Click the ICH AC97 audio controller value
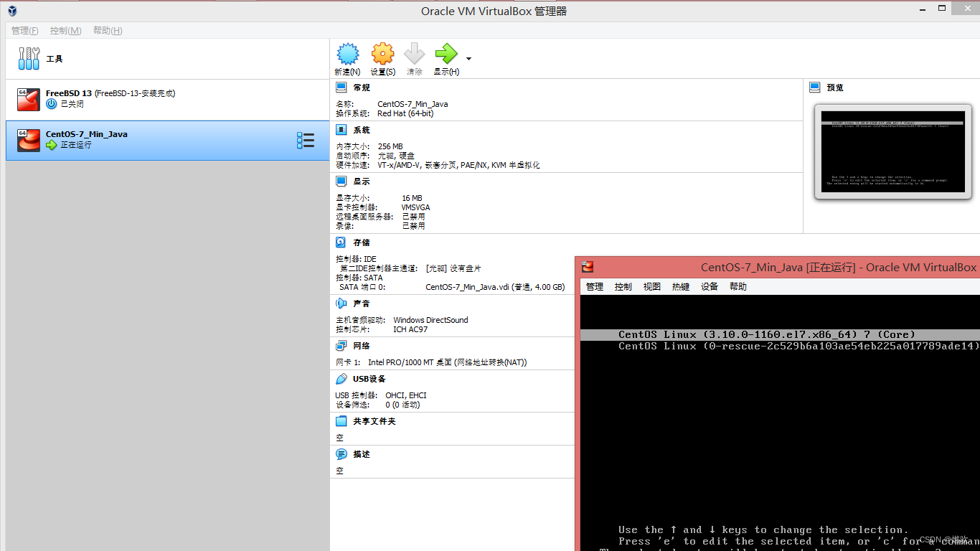 point(410,329)
